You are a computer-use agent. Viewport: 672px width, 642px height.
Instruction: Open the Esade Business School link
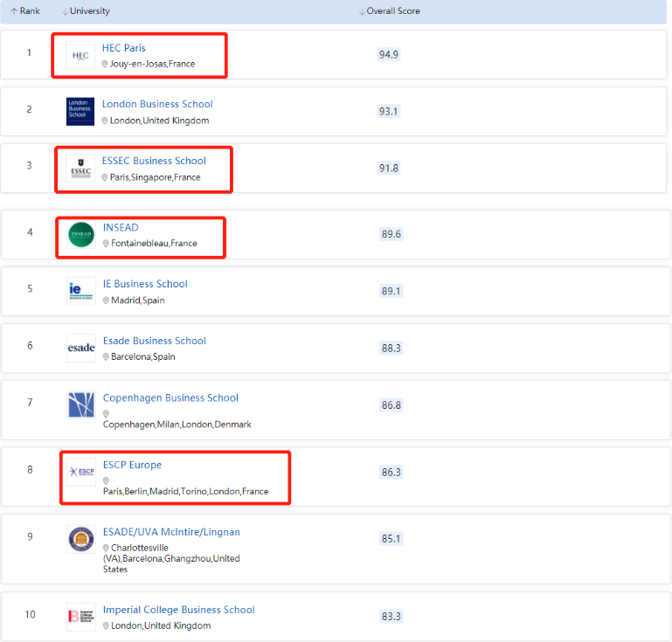(155, 341)
